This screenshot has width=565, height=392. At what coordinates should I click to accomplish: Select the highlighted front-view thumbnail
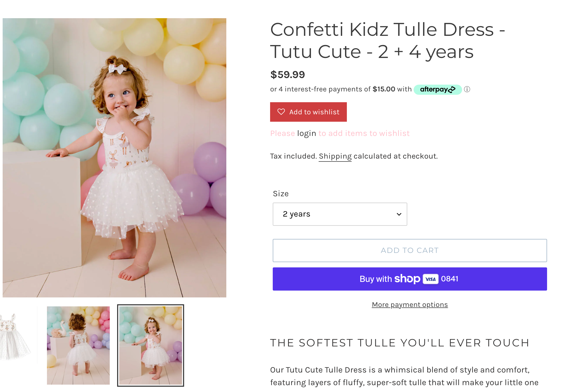point(151,345)
